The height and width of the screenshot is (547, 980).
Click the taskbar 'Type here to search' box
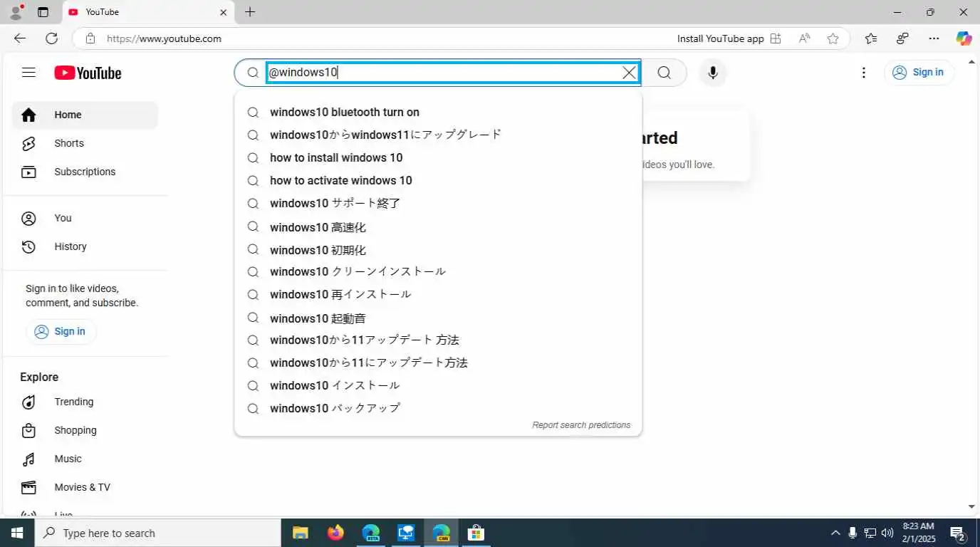click(157, 533)
